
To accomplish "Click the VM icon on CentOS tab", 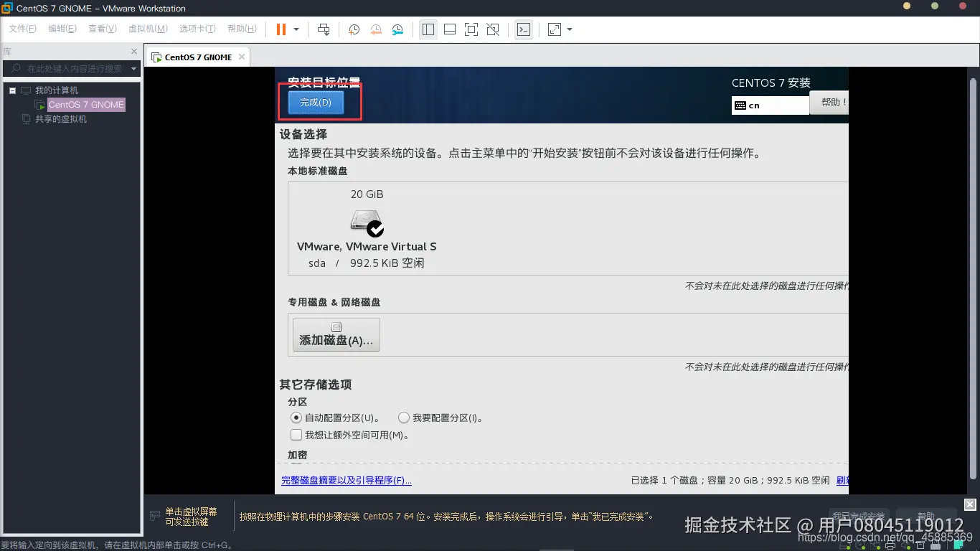I will coord(156,57).
